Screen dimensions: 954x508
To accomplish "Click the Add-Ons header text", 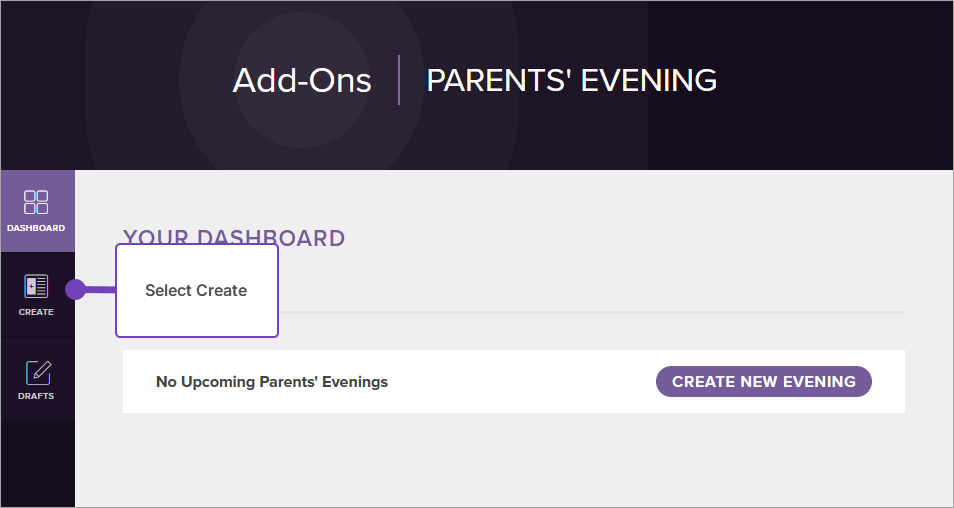I will (x=302, y=81).
